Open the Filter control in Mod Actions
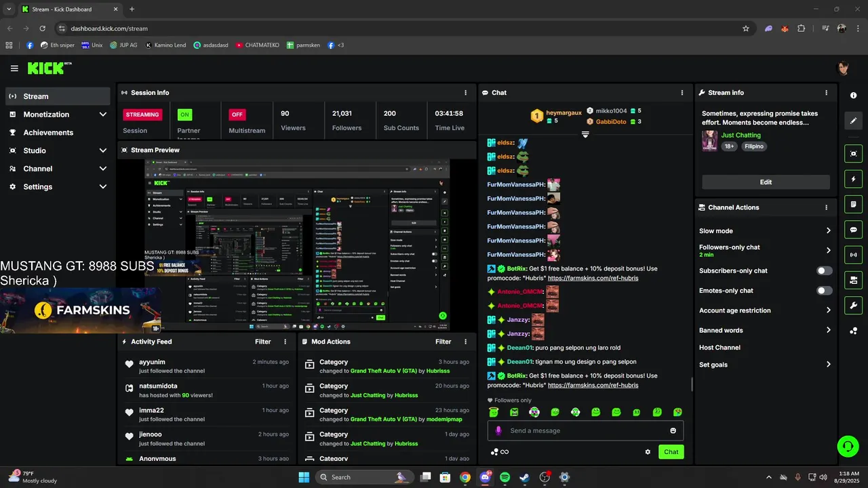The width and height of the screenshot is (868, 488). click(x=443, y=342)
